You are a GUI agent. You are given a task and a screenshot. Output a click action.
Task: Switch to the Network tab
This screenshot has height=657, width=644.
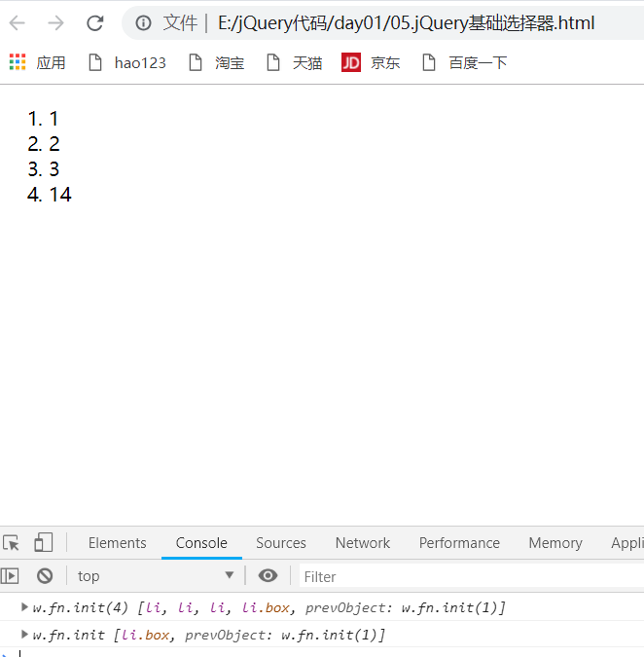click(363, 542)
